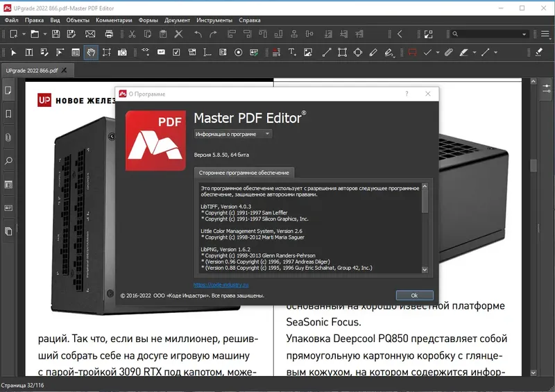This screenshot has width=555, height=392.
Task: Click the New document icon
Action: (14, 34)
